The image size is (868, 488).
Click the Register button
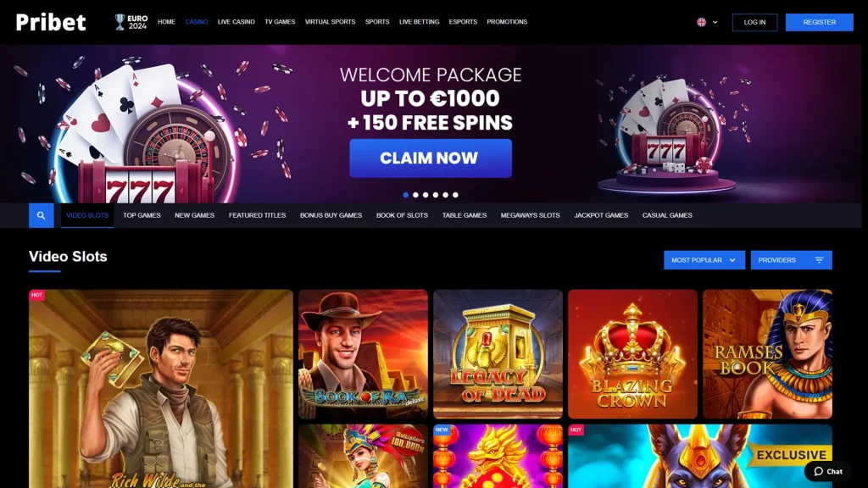820,22
